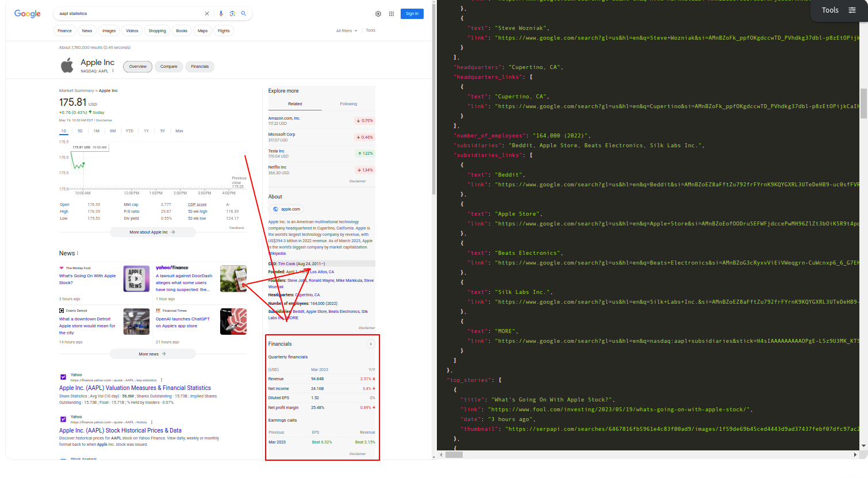
Task: Click the three-dot menu beside NASDAQ: AAPL
Action: click(x=113, y=70)
